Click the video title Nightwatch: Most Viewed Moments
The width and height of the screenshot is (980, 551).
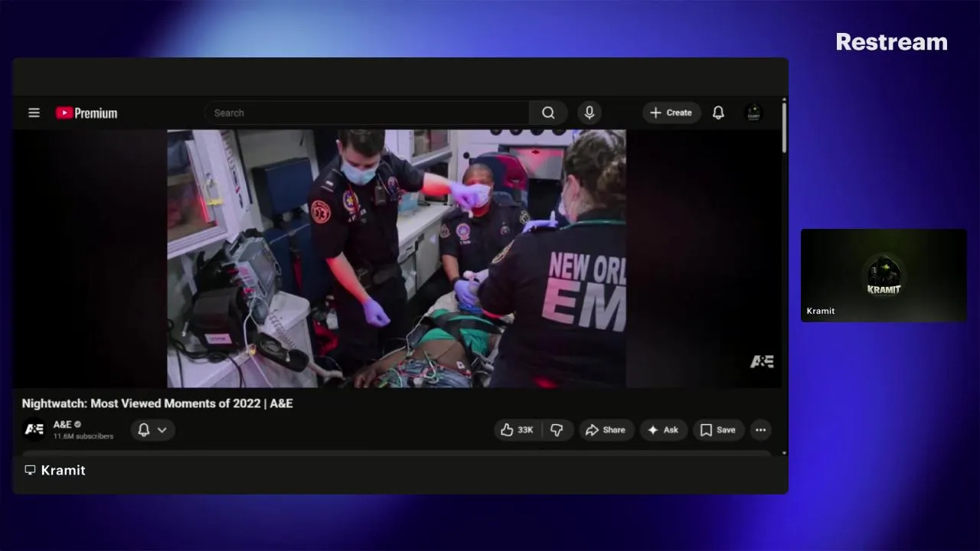[x=157, y=403]
